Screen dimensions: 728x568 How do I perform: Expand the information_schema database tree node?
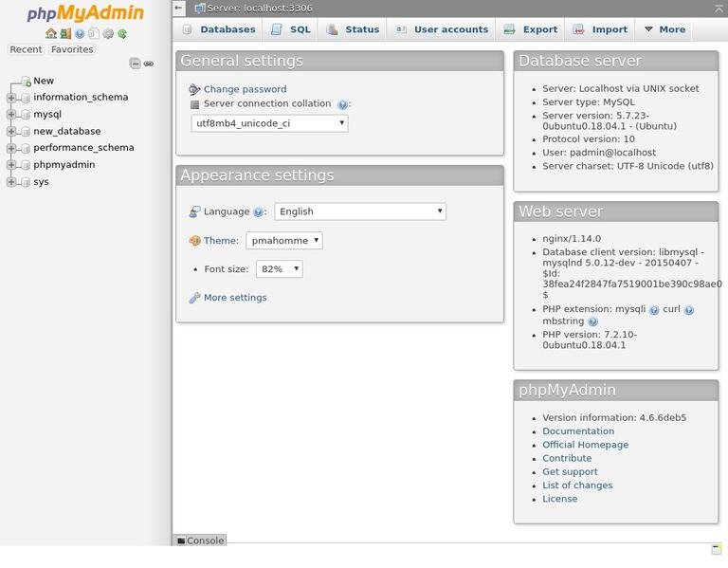pyautogui.click(x=11, y=98)
